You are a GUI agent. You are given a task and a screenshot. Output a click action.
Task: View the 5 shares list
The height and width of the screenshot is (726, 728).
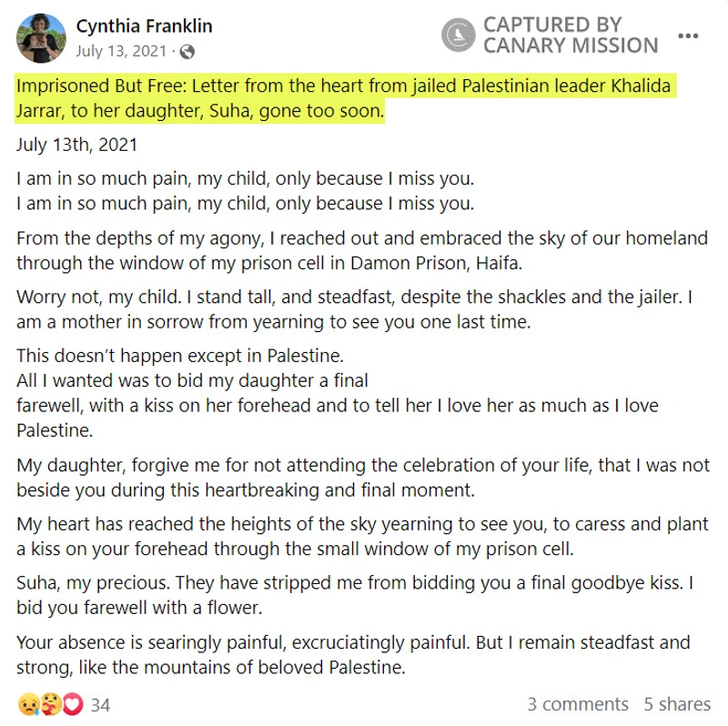coord(677,704)
